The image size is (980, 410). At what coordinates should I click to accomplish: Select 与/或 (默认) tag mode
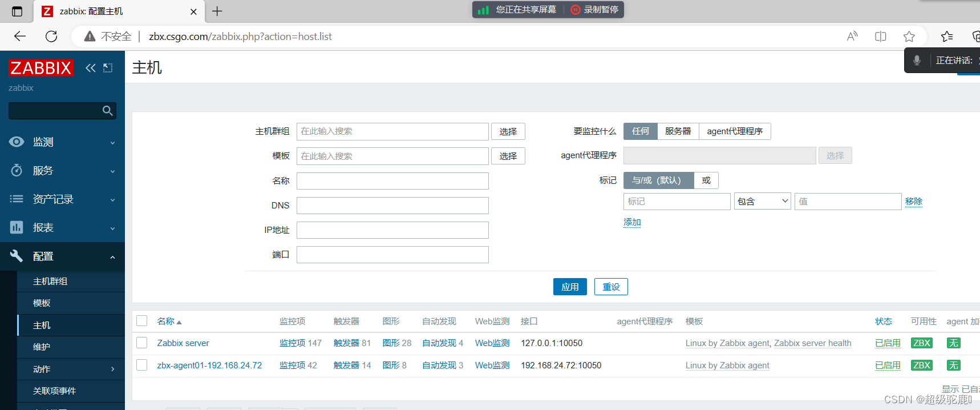(658, 180)
